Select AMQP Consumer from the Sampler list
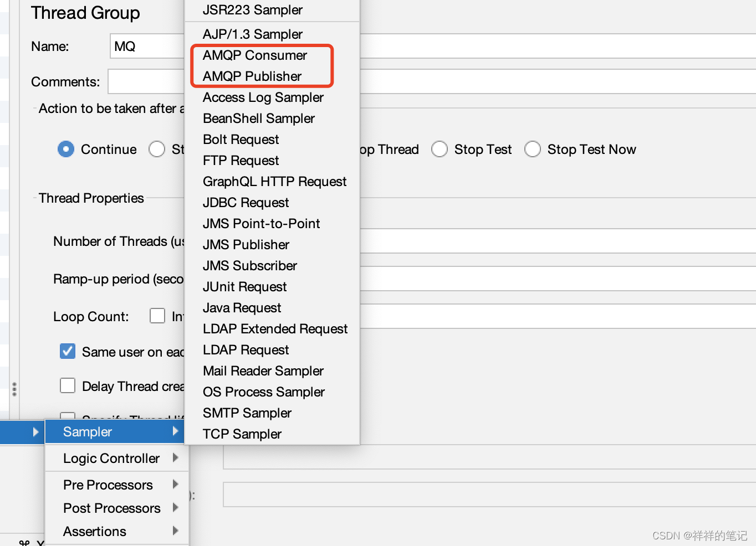This screenshot has width=756, height=546. point(254,55)
